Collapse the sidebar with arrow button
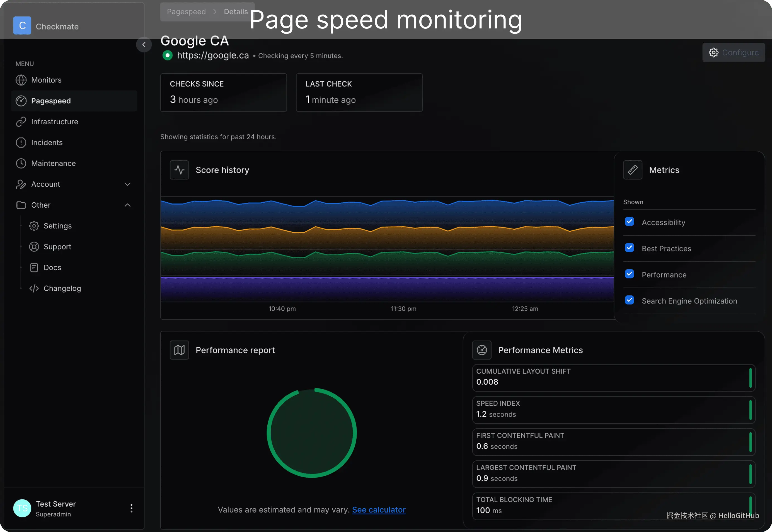Viewport: 772px width, 532px height. (144, 45)
